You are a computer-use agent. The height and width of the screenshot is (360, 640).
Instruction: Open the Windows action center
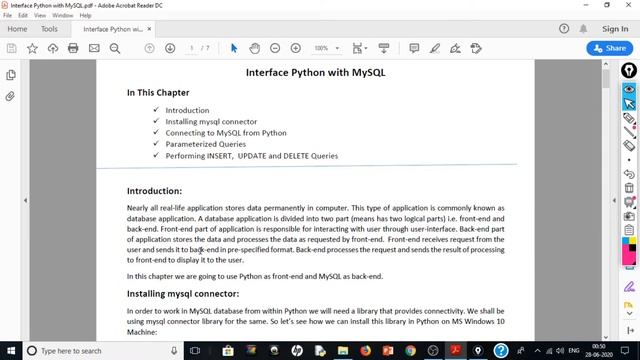[624, 351]
